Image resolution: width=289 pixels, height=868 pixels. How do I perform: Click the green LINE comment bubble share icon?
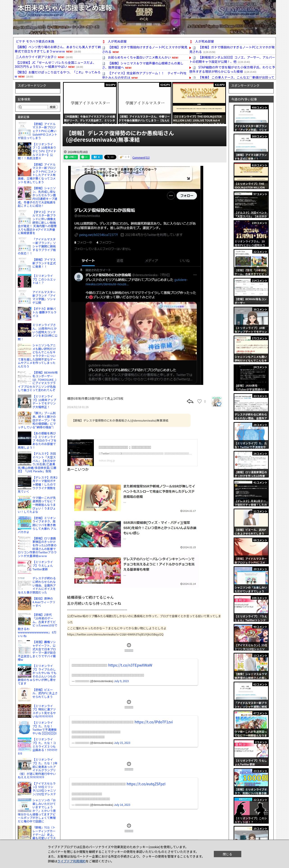(85, 157)
